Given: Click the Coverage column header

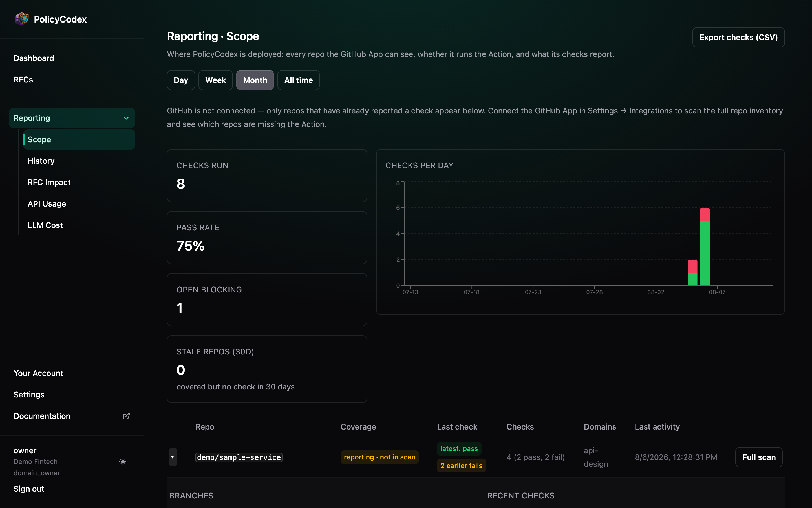Looking at the screenshot, I should [x=358, y=427].
